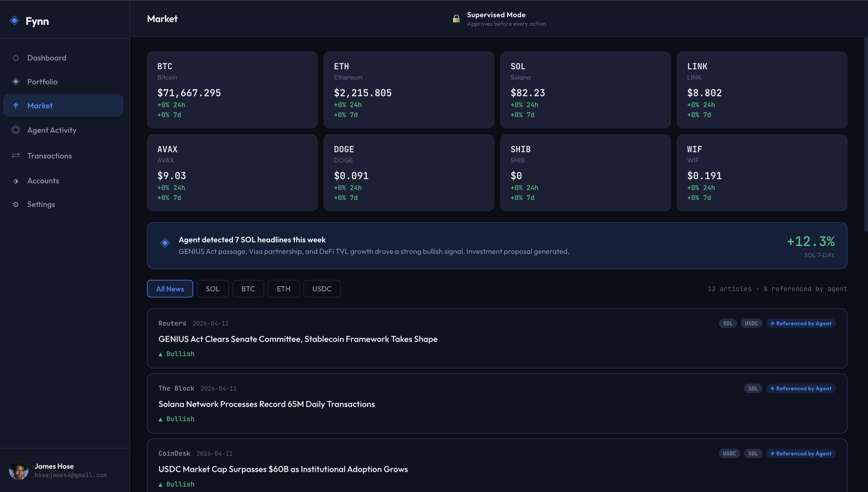868x492 pixels.
Task: Click the James Hose profile avatar
Action: [18, 470]
